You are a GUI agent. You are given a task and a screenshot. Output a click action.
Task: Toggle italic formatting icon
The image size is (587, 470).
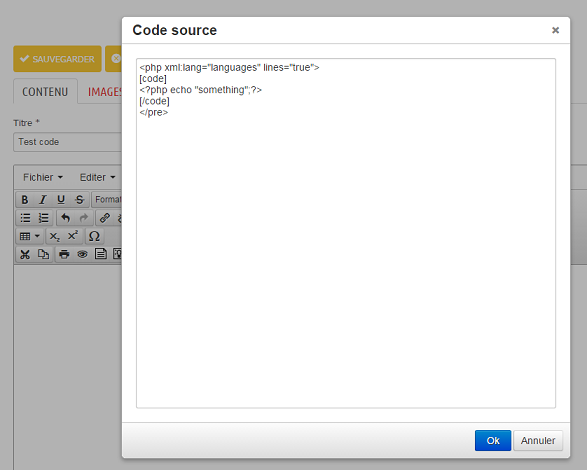tap(43, 200)
